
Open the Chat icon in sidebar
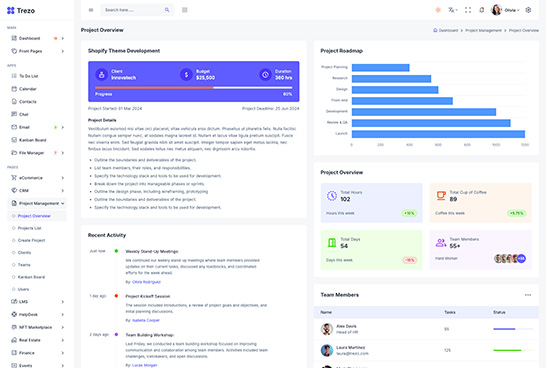click(x=14, y=114)
